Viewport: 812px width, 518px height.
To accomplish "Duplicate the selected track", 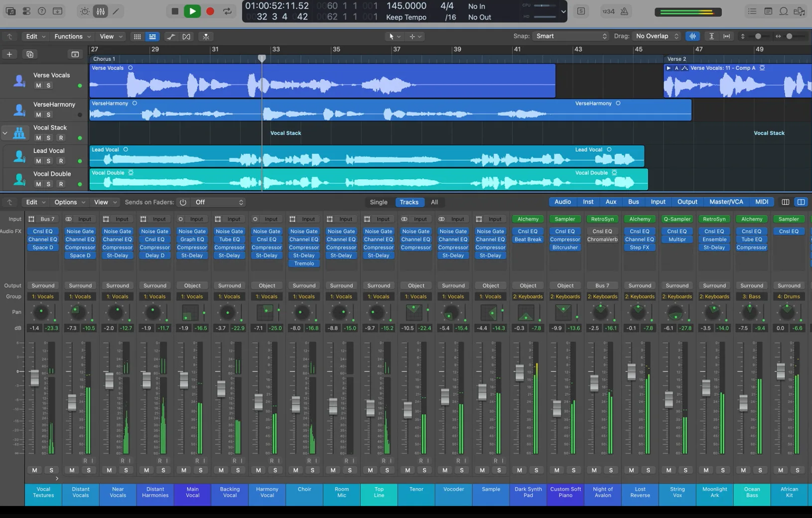I will [30, 54].
